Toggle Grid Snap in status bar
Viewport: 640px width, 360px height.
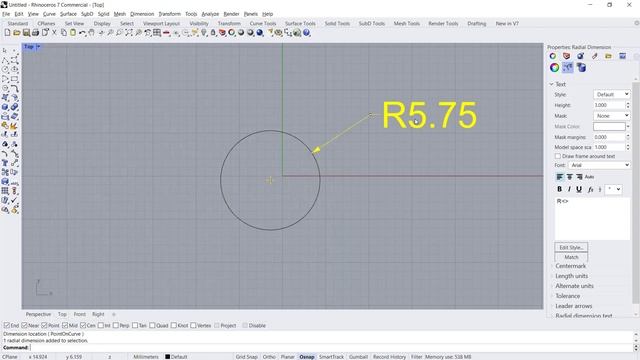(x=247, y=357)
